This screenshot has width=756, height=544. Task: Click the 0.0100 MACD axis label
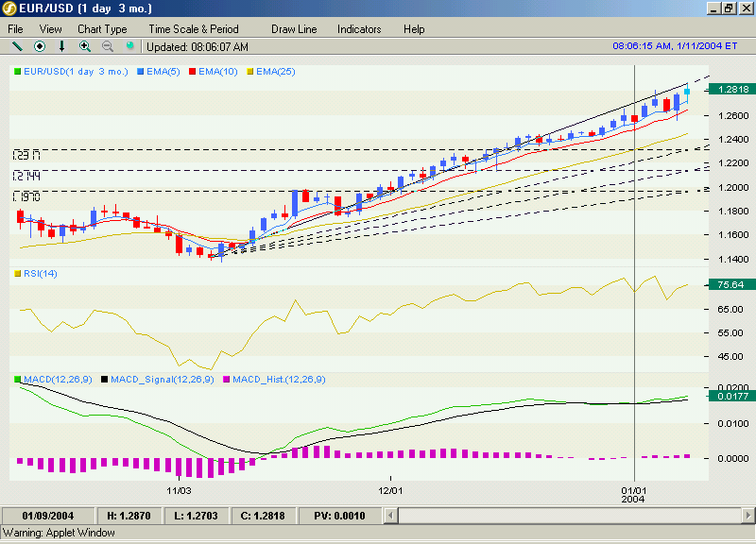(733, 423)
